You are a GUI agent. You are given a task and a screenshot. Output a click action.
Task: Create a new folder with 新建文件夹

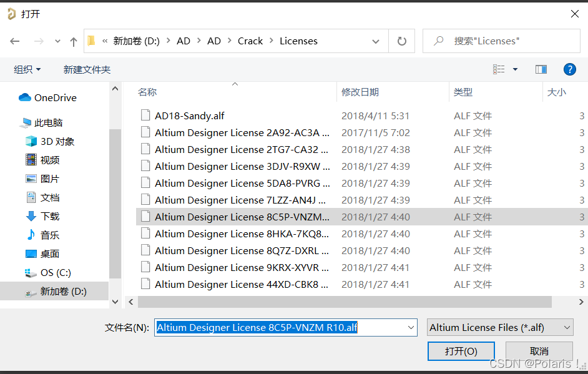[87, 69]
